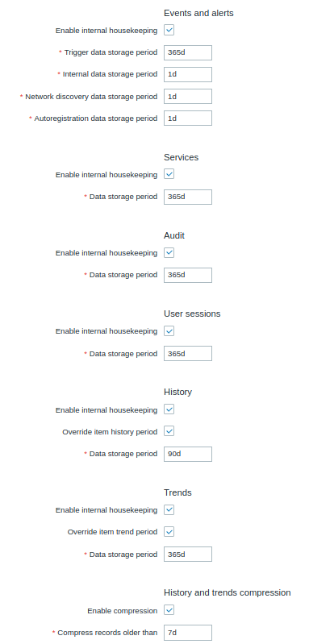Disable the Enable compression checkbox
309x644 pixels.
pyautogui.click(x=169, y=610)
